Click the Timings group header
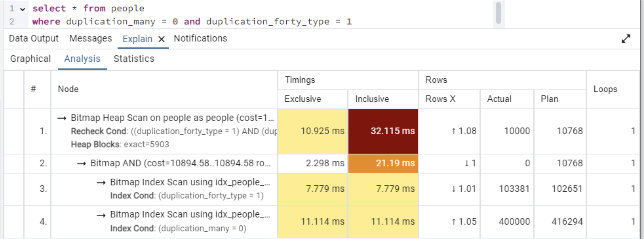The image size is (644, 239). tap(348, 80)
